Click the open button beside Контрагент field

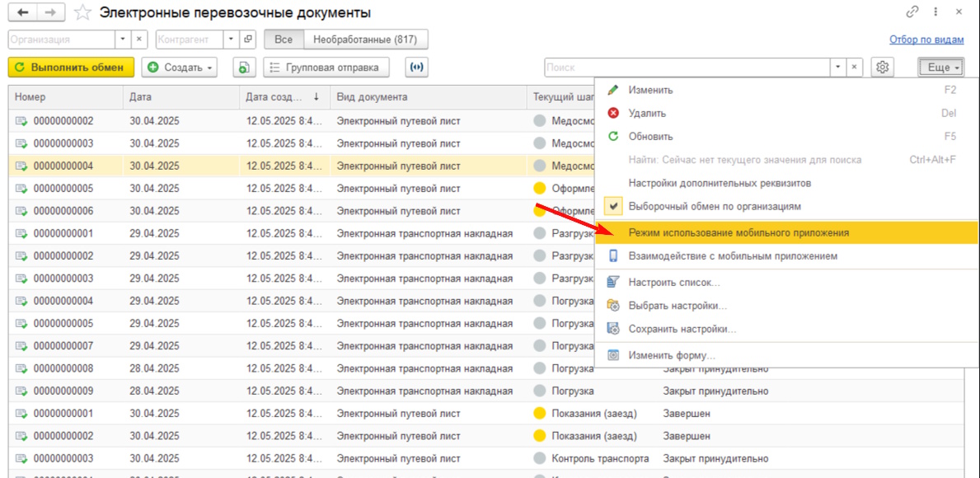pos(248,39)
